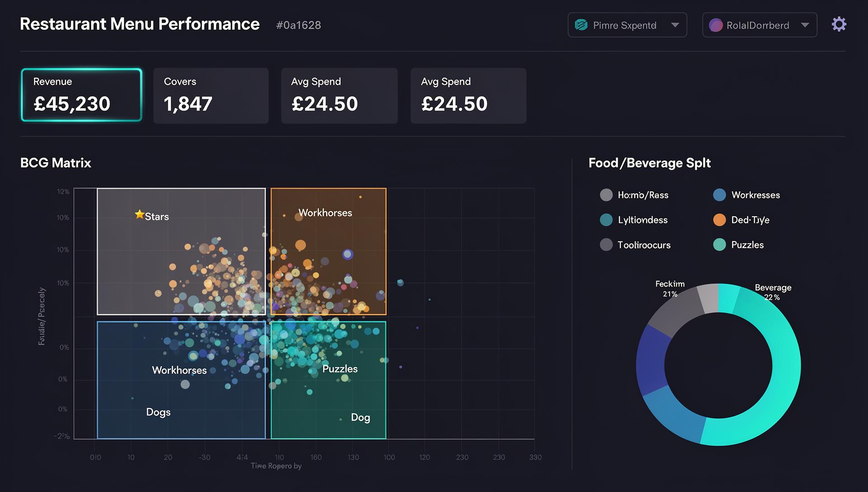Select the first Avg Spend card
The width and height of the screenshot is (868, 492).
click(x=339, y=95)
